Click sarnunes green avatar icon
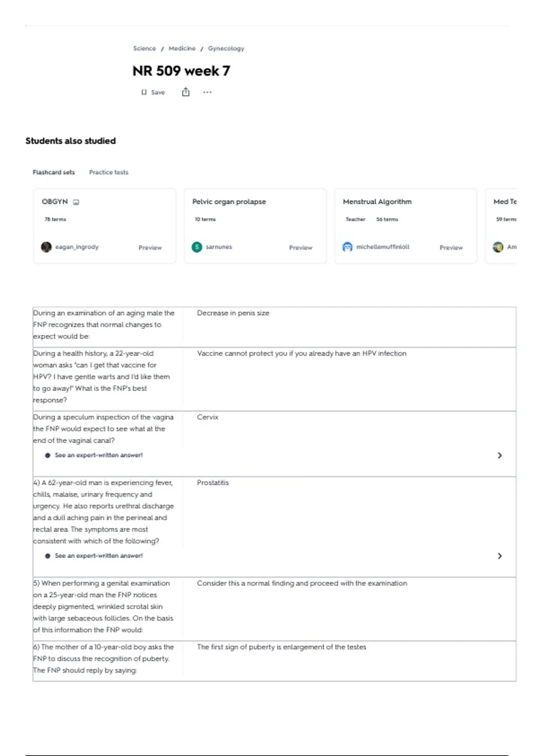Screen dimensions: 534x756 197,247
